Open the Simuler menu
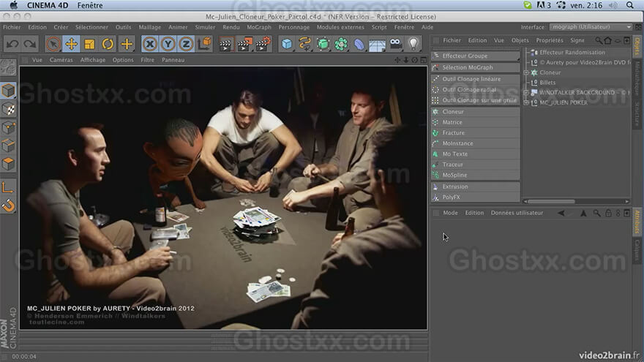 click(205, 27)
